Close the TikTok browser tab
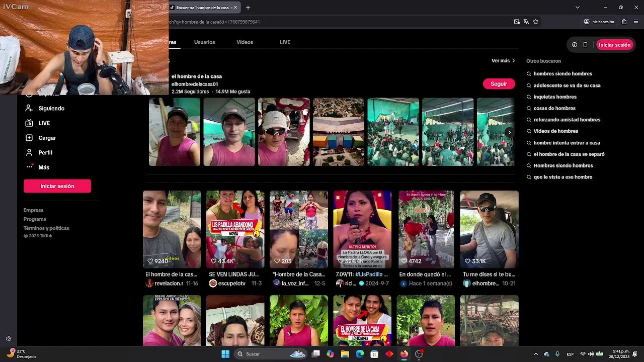 point(235,8)
